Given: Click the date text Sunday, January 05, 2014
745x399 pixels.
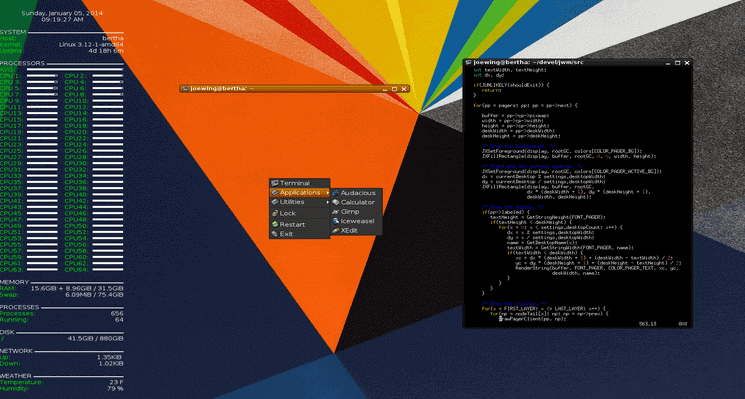Looking at the screenshot, I should (62, 13).
